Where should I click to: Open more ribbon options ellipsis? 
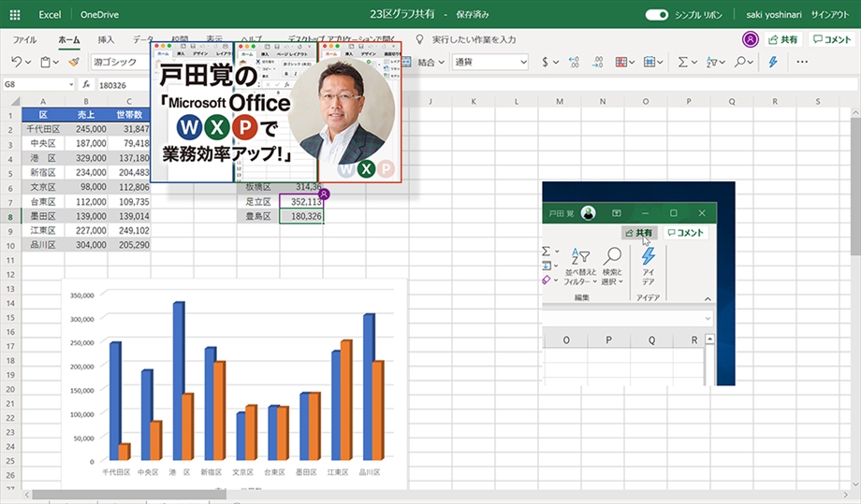coord(802,62)
